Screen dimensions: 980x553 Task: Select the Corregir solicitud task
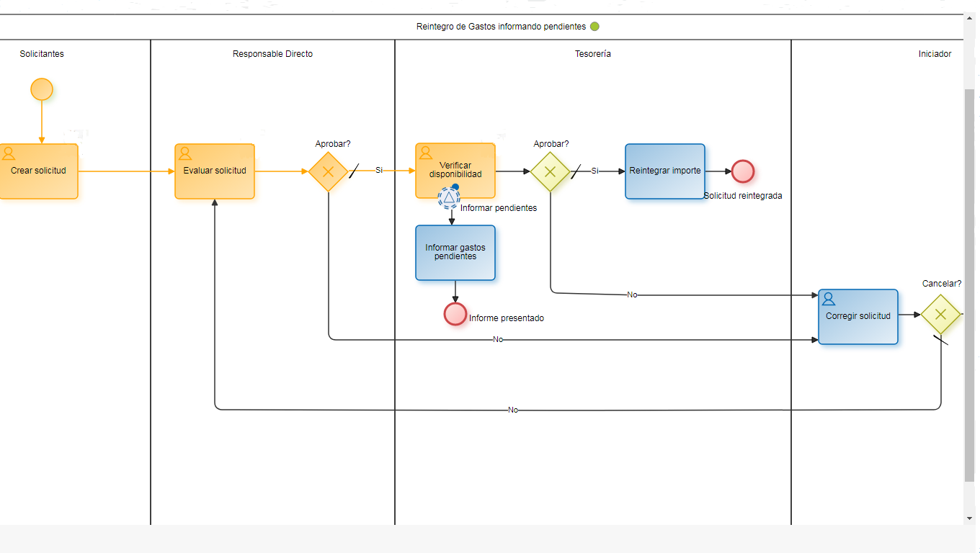point(858,317)
